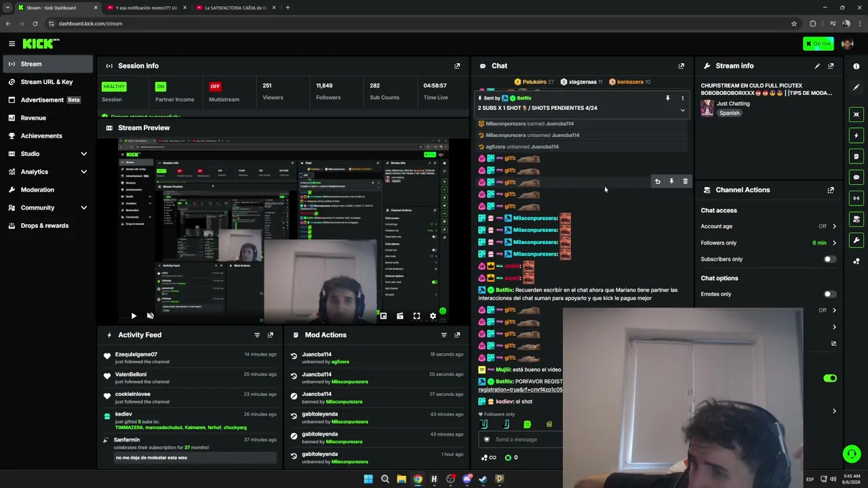Click in the Send a message field

(522, 439)
